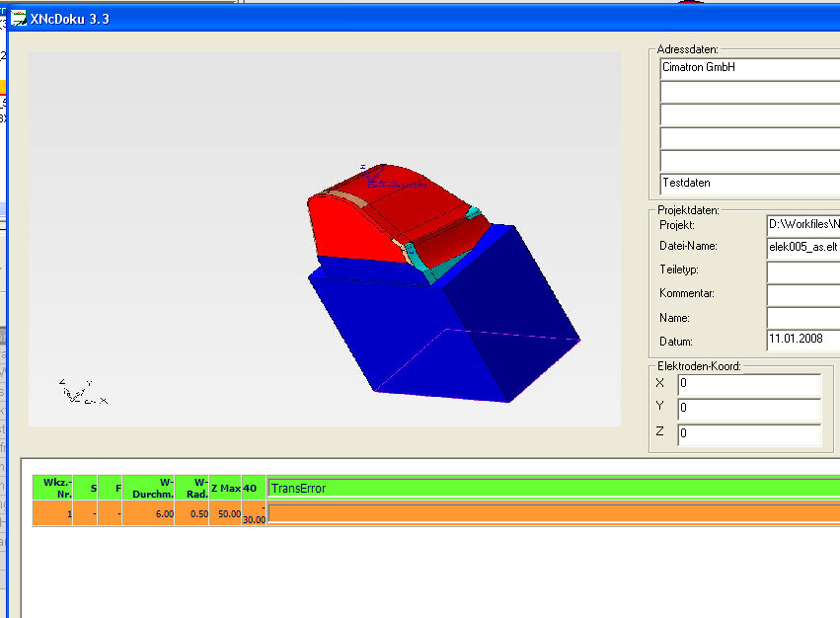Viewport: 840px width, 618px height.
Task: Click the Elektroden-Koord Z field
Action: pyautogui.click(x=749, y=434)
